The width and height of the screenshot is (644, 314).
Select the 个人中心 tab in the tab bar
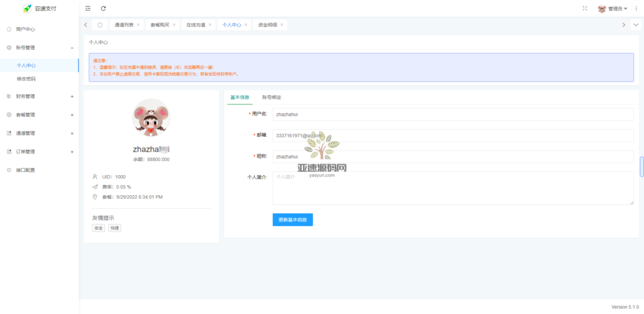pyautogui.click(x=231, y=25)
